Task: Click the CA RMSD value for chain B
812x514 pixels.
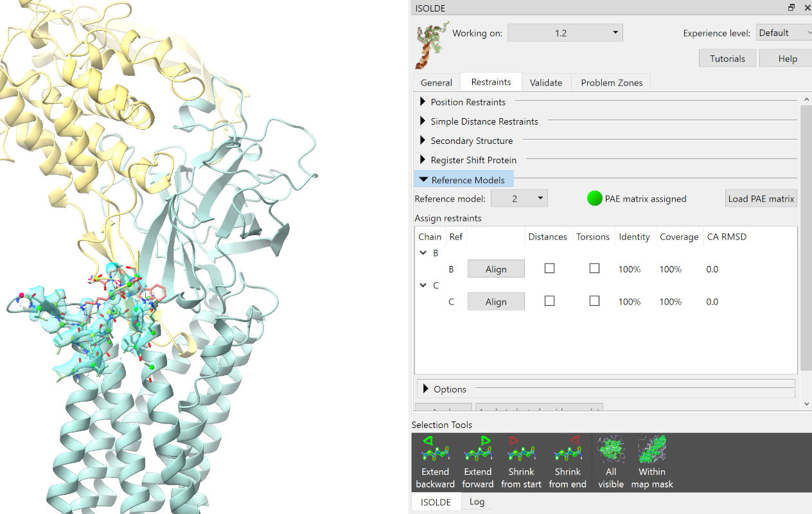Action: click(712, 269)
